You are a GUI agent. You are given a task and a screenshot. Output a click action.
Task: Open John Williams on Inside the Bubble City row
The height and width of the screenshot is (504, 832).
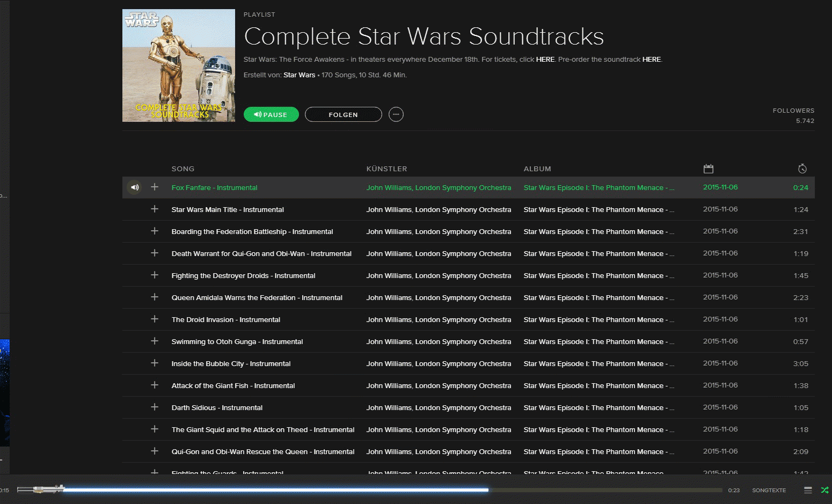point(389,364)
